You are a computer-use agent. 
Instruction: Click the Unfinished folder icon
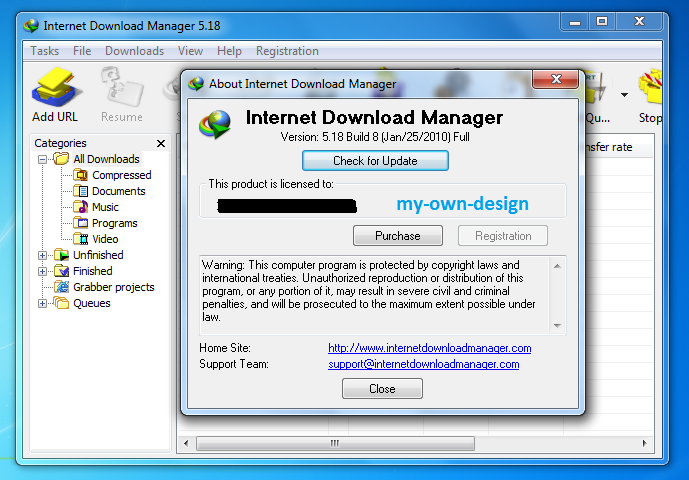[x=62, y=255]
